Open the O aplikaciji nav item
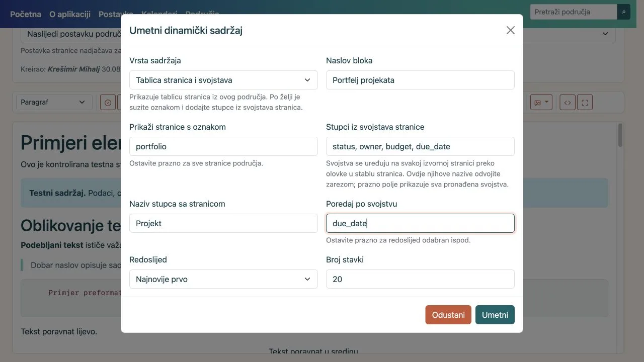This screenshot has width=644, height=362. coord(70,14)
